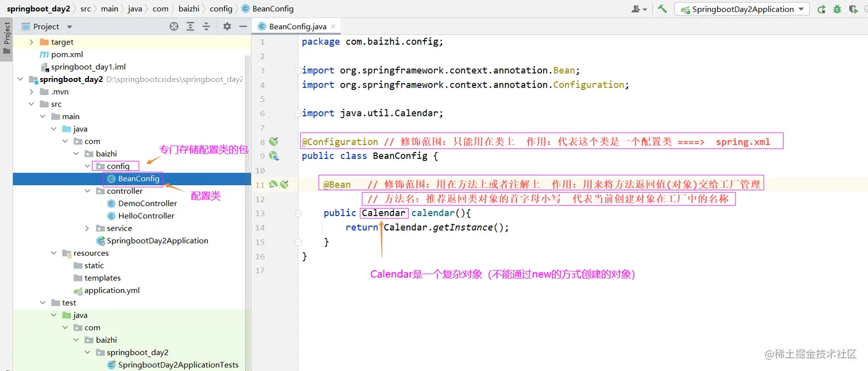Select pom.xml in the project tree
This screenshot has height=371, width=868.
(x=67, y=54)
